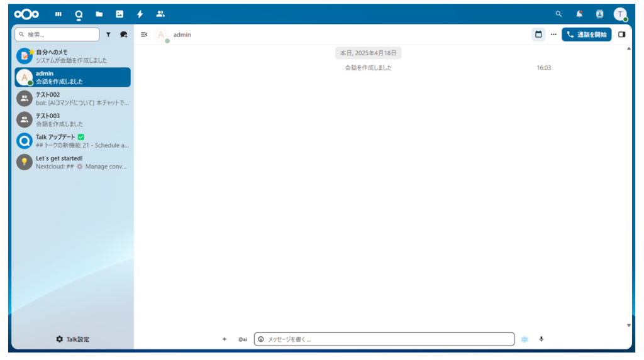Viewport: 644px width, 360px height.
Task: Open the Activity lightning bolt icon
Action: click(140, 14)
